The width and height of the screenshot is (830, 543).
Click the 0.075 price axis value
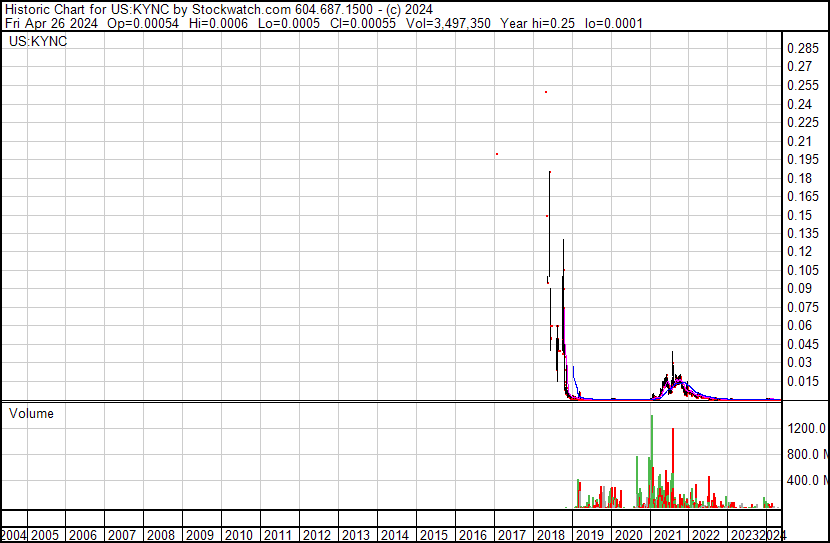[803, 307]
